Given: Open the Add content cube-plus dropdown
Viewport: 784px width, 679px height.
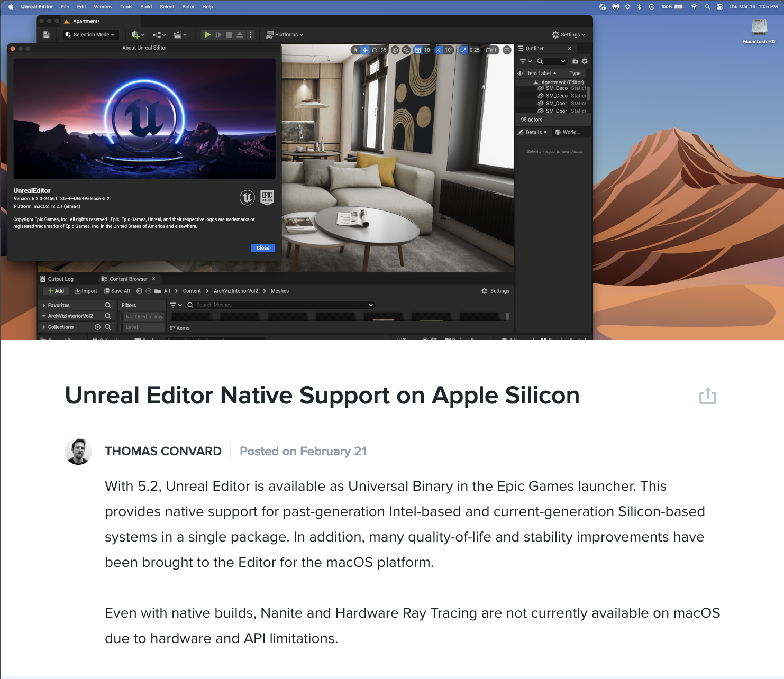Looking at the screenshot, I should click(138, 35).
